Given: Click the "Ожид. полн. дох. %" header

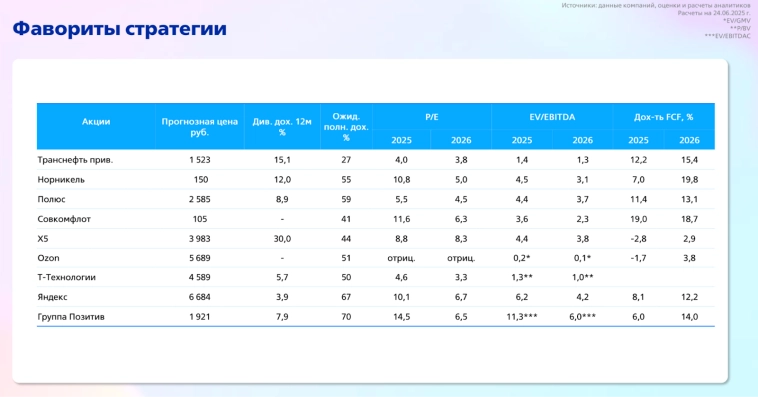Looking at the screenshot, I should [x=346, y=127].
